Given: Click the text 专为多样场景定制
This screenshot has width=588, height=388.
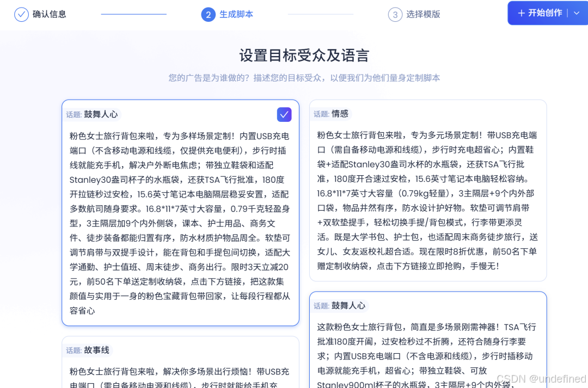Looking at the screenshot, I should coord(199,136).
